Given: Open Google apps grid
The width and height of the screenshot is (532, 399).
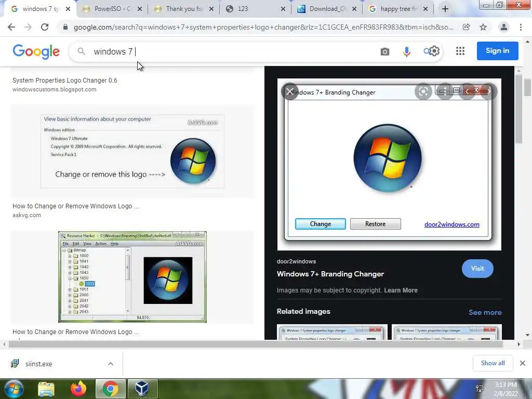Looking at the screenshot, I should coord(460,51).
